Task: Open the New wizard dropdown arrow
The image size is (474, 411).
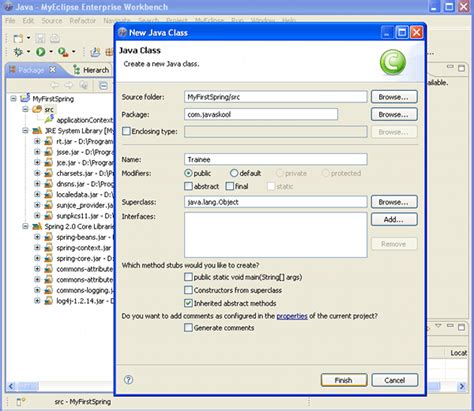Action: pyautogui.click(x=28, y=38)
